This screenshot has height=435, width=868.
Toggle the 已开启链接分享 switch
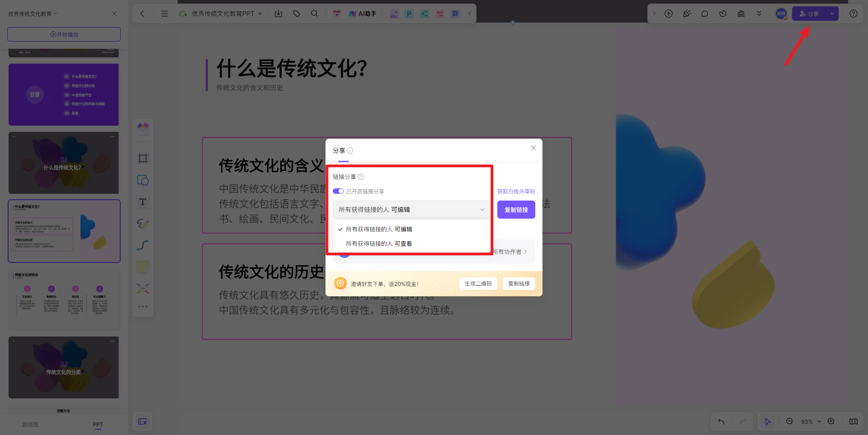click(338, 191)
